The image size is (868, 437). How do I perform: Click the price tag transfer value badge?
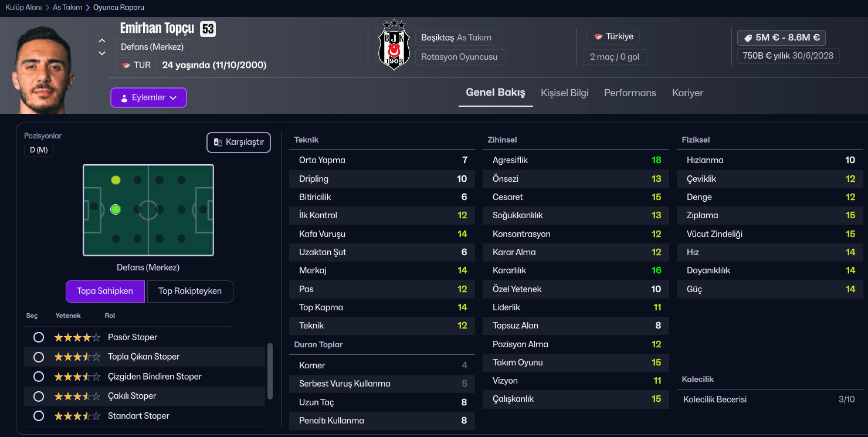pyautogui.click(x=781, y=38)
